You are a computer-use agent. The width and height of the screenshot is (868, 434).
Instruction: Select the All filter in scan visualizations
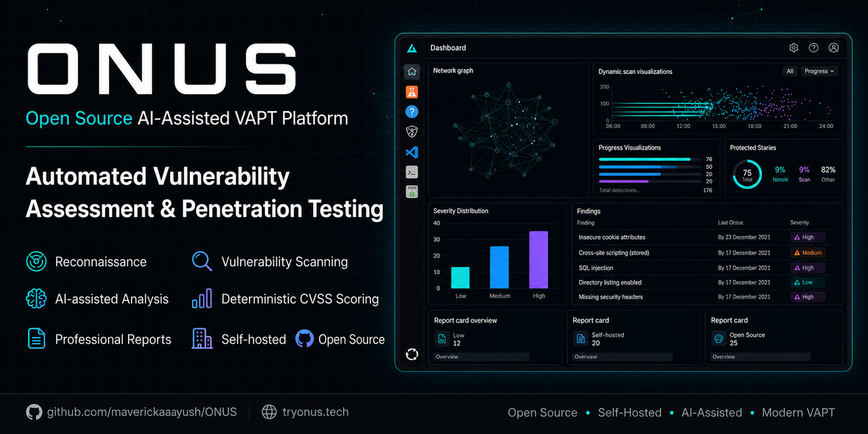pyautogui.click(x=790, y=71)
